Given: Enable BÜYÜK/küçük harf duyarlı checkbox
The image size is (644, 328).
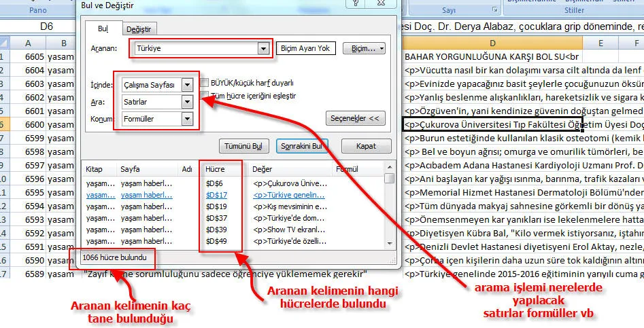Looking at the screenshot, I should click(x=205, y=83).
